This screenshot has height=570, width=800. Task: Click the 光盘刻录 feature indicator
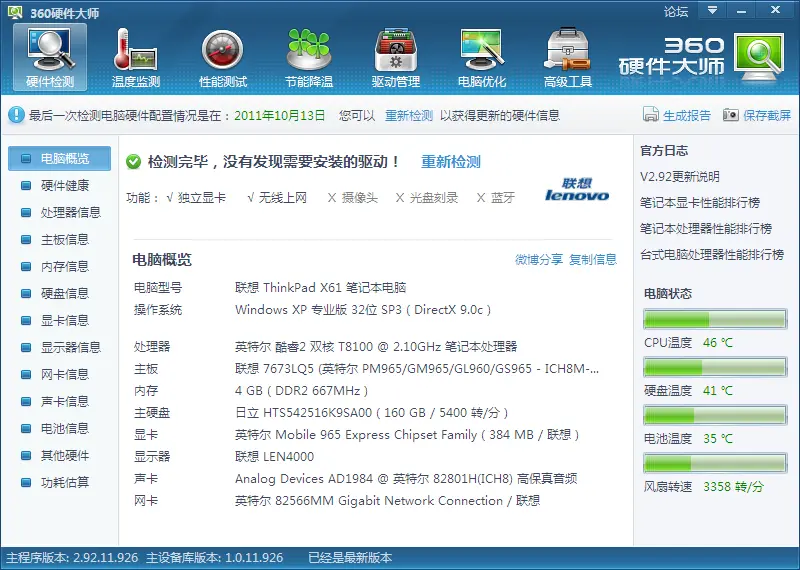click(x=427, y=198)
